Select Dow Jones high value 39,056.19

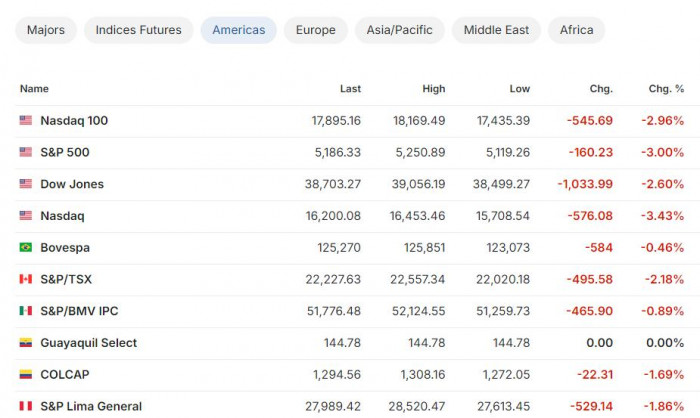pyautogui.click(x=419, y=184)
